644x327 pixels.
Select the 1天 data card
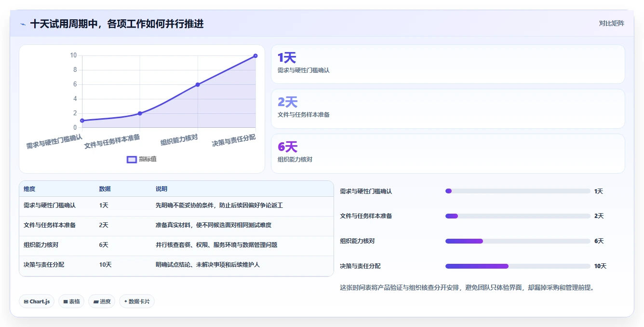point(448,64)
